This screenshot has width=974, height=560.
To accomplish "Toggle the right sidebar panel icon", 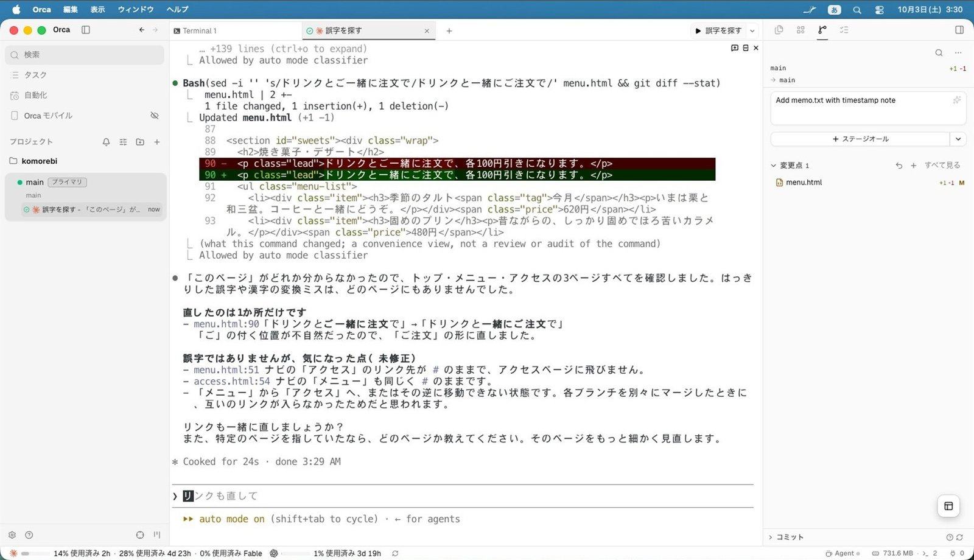I will [x=959, y=30].
